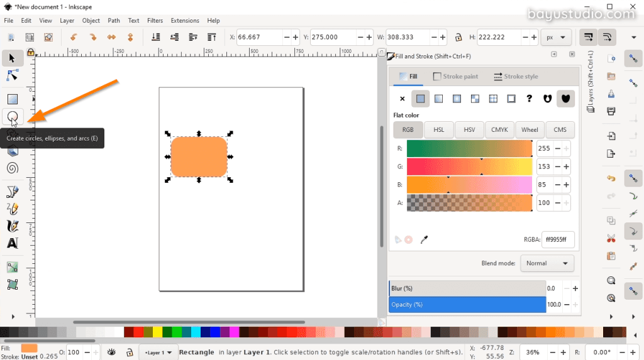644x360 pixels.
Task: Choose Flat color fill type
Action: [x=420, y=99]
